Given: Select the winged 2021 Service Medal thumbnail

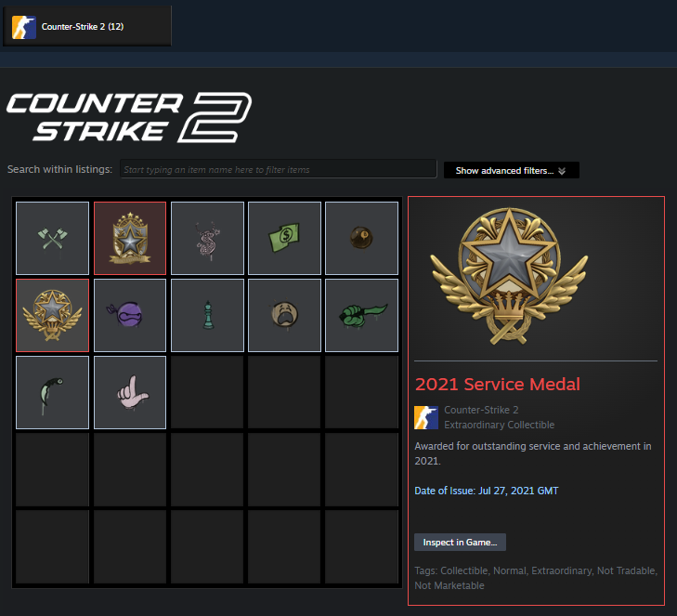Looking at the screenshot, I should [52, 315].
